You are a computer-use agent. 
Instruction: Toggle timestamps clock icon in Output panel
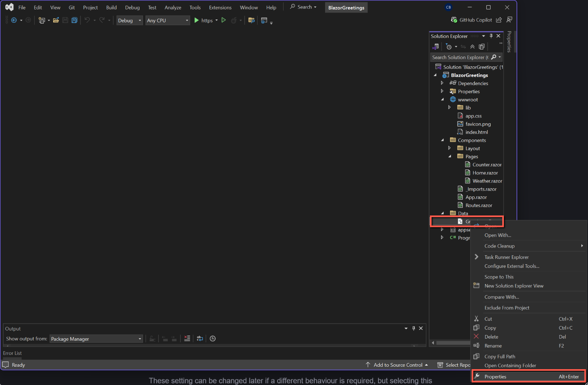tap(213, 339)
